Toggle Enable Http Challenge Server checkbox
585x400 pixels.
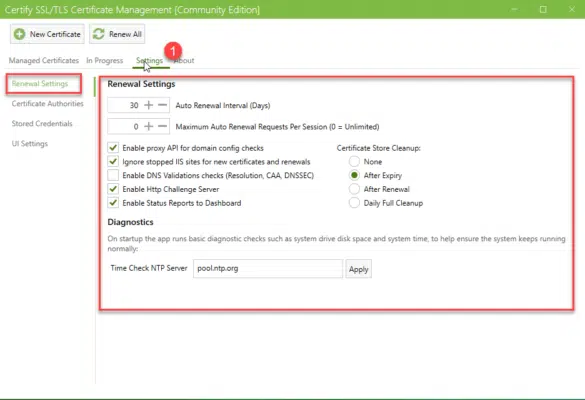point(113,189)
